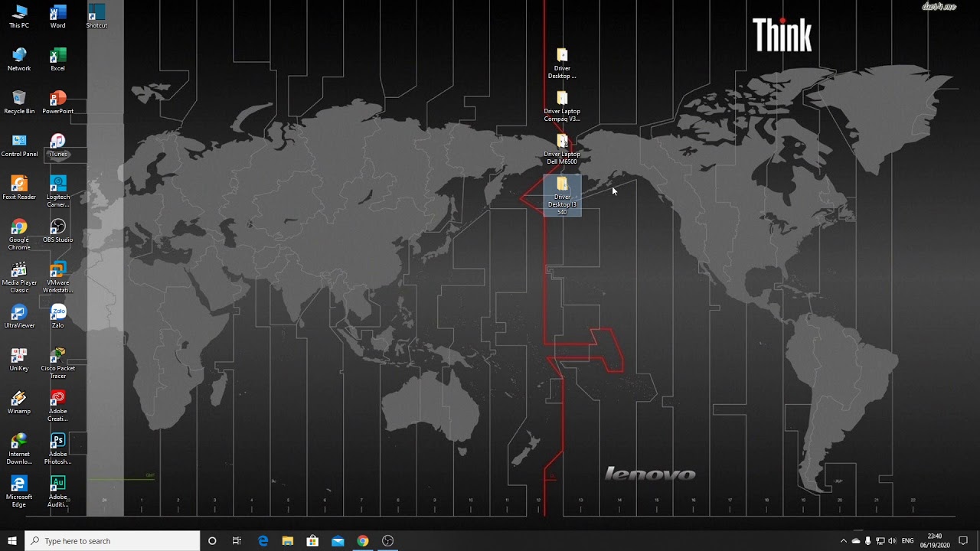980x551 pixels.
Task: Select the Microsoft Edge desktop shortcut
Action: [19, 491]
